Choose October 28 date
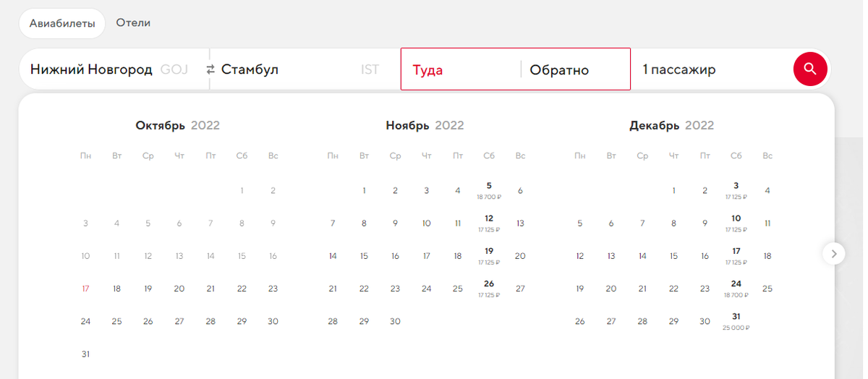 point(210,321)
